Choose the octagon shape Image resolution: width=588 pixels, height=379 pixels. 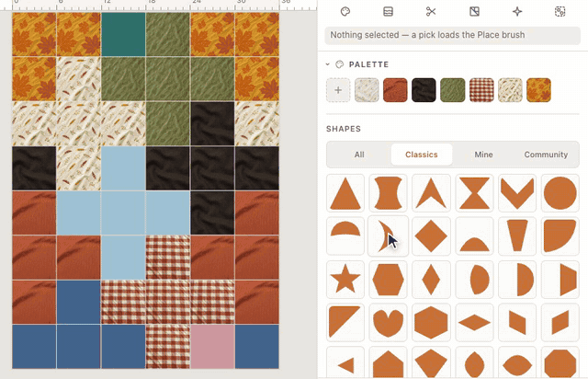tap(560, 362)
